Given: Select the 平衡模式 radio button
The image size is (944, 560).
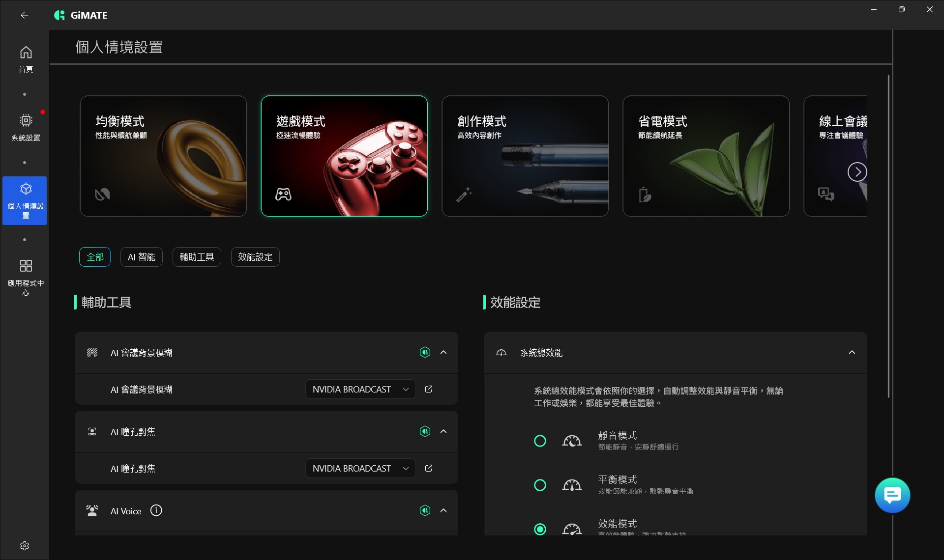Looking at the screenshot, I should (540, 485).
